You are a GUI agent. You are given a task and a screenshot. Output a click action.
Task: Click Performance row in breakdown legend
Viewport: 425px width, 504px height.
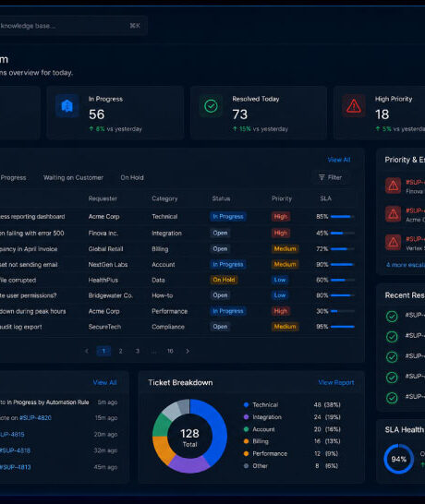point(293,453)
